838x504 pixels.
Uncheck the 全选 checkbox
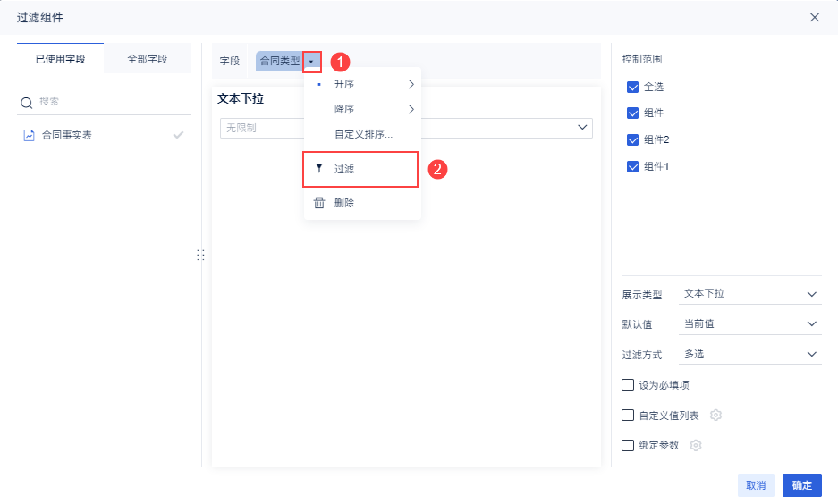(x=633, y=88)
